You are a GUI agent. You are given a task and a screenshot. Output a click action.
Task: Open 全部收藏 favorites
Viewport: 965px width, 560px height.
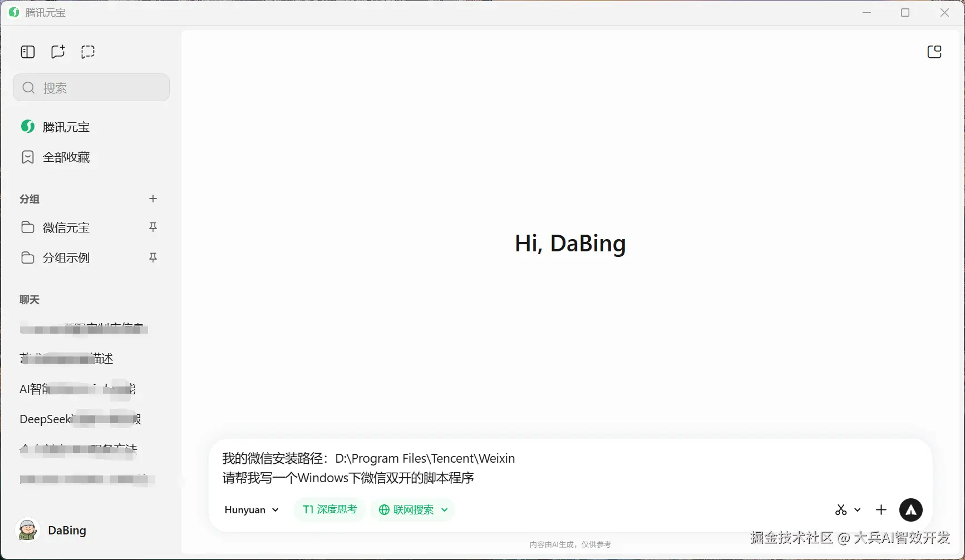click(66, 157)
